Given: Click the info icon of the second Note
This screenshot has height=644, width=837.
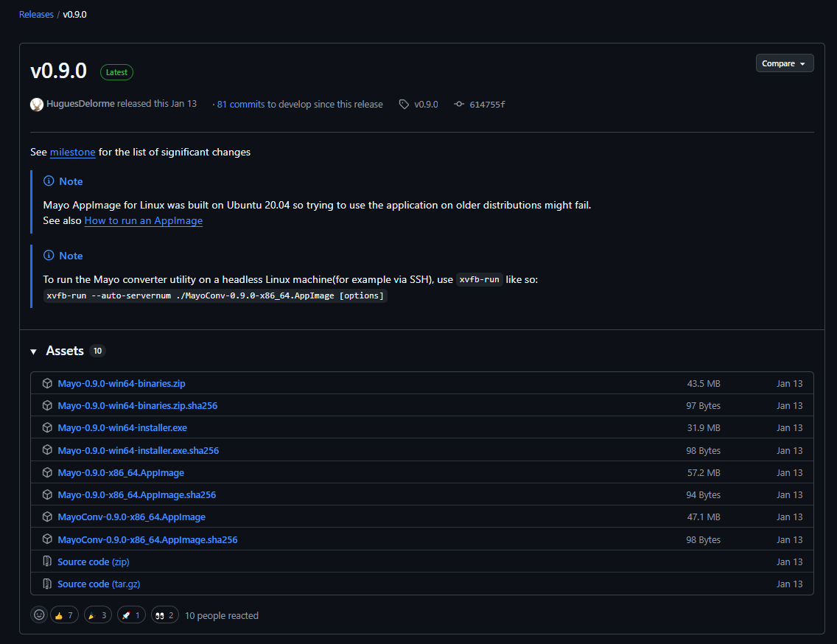Looking at the screenshot, I should tap(49, 255).
